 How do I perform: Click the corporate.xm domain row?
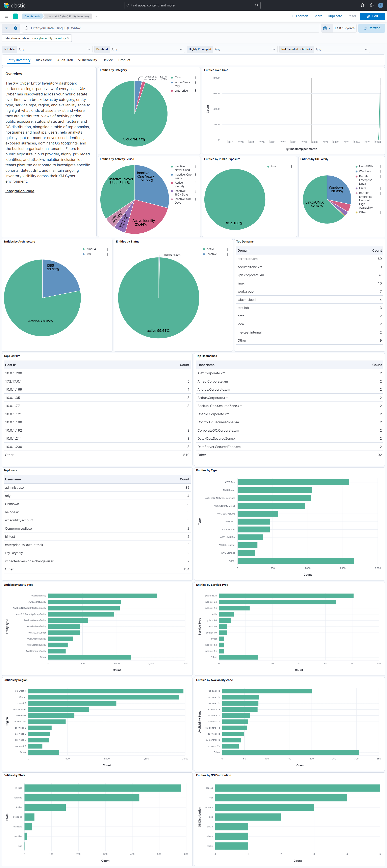[x=309, y=259]
